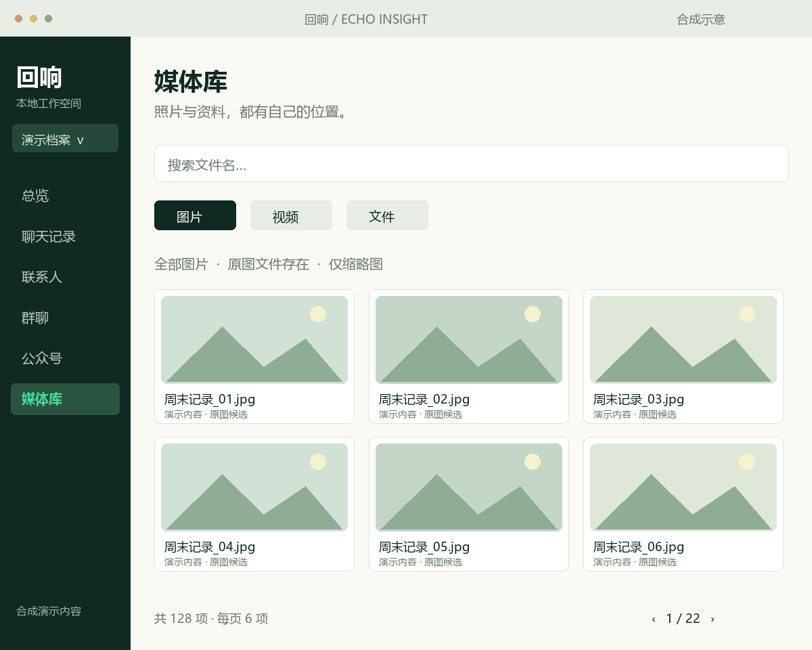Filter by 全部图片

[x=181, y=264]
